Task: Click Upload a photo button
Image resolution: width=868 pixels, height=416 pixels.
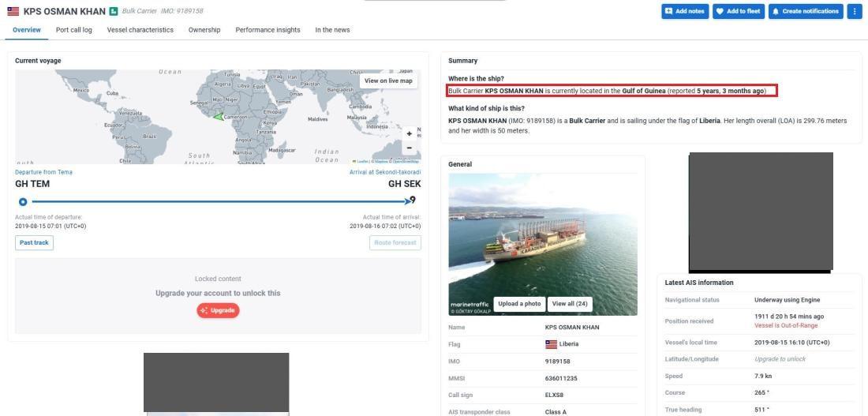Action: [x=519, y=304]
